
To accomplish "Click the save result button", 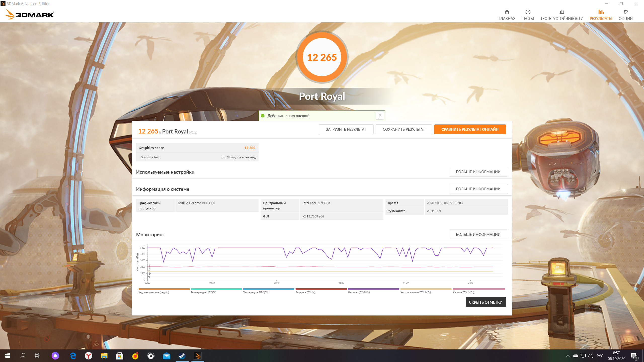I will (x=404, y=129).
